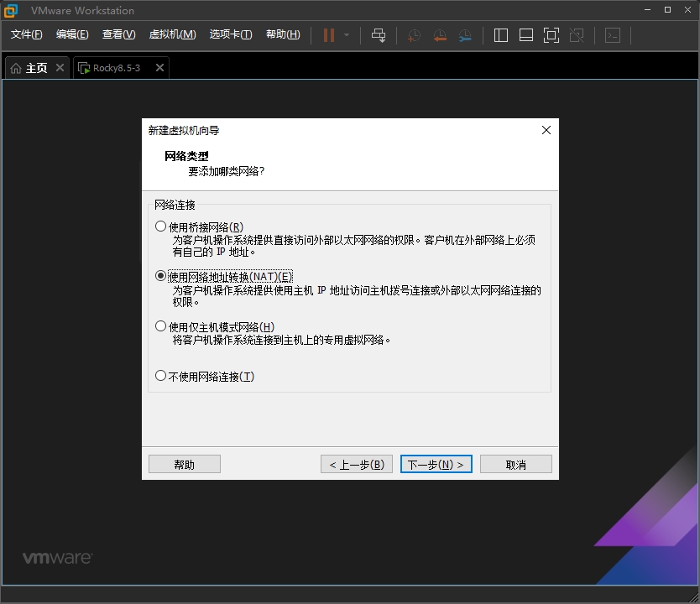Close the 主页 tab
This screenshot has height=604, width=700.
click(x=60, y=67)
